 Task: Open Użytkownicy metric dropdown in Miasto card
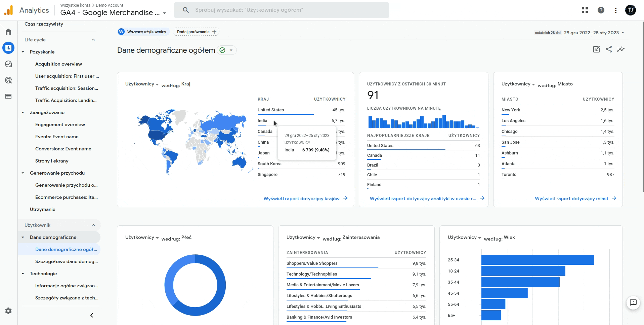point(518,84)
